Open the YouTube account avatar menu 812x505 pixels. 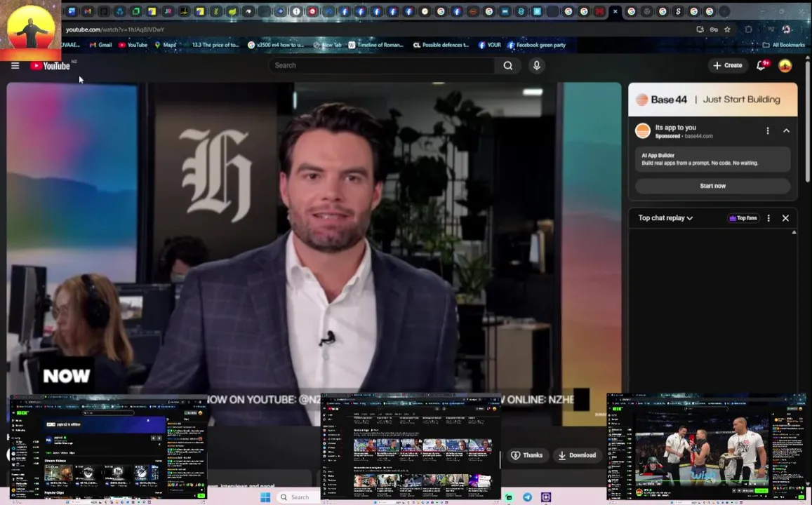pos(785,66)
